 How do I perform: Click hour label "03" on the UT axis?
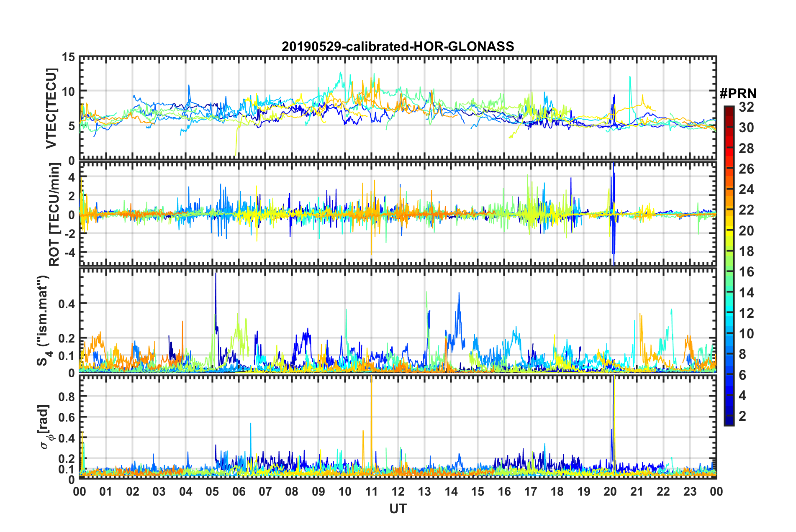pos(159,491)
